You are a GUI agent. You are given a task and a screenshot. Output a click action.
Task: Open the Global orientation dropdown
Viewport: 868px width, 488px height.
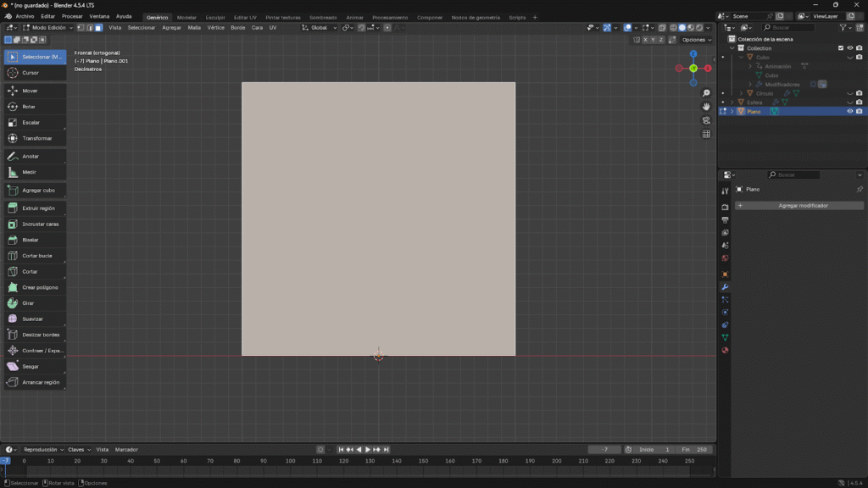tap(320, 28)
